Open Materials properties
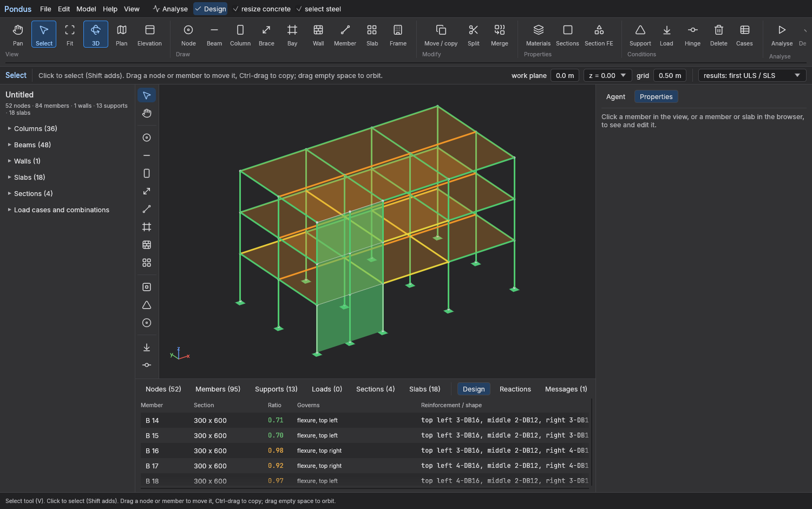 (538, 34)
